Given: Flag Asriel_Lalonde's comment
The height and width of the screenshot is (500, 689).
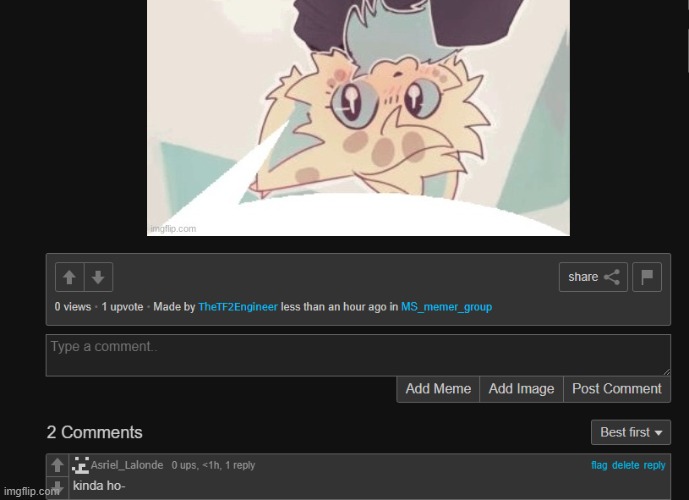Looking at the screenshot, I should click(599, 465).
